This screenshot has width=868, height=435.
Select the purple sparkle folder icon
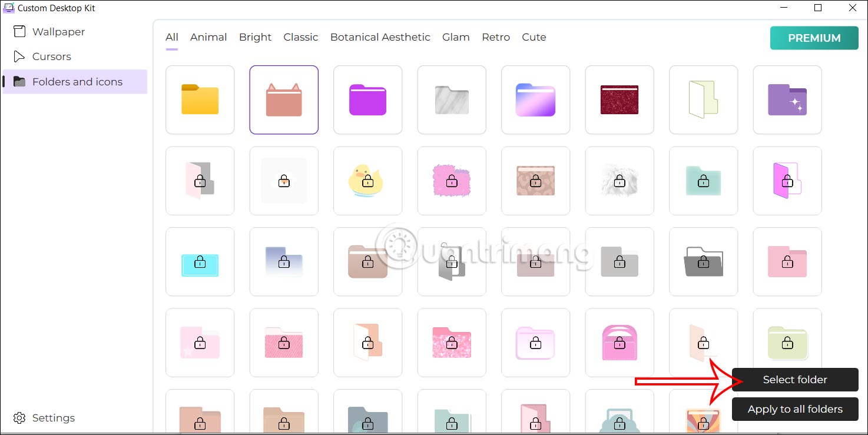[787, 99]
